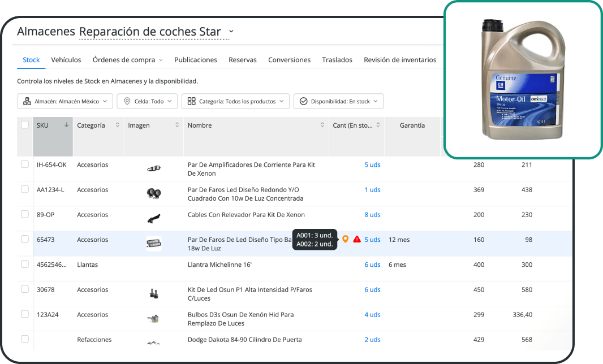Click the SKU cell 4562546...
This screenshot has height=364, width=603.
click(x=51, y=265)
